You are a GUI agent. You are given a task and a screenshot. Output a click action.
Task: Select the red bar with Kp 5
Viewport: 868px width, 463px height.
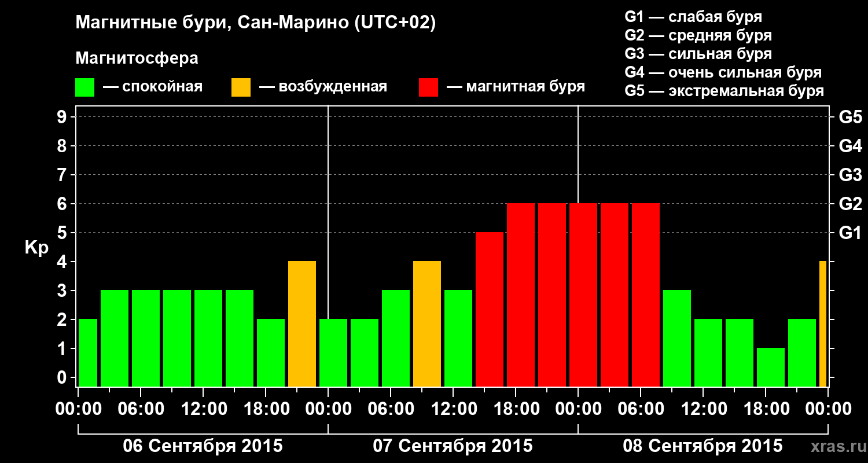[490, 310]
